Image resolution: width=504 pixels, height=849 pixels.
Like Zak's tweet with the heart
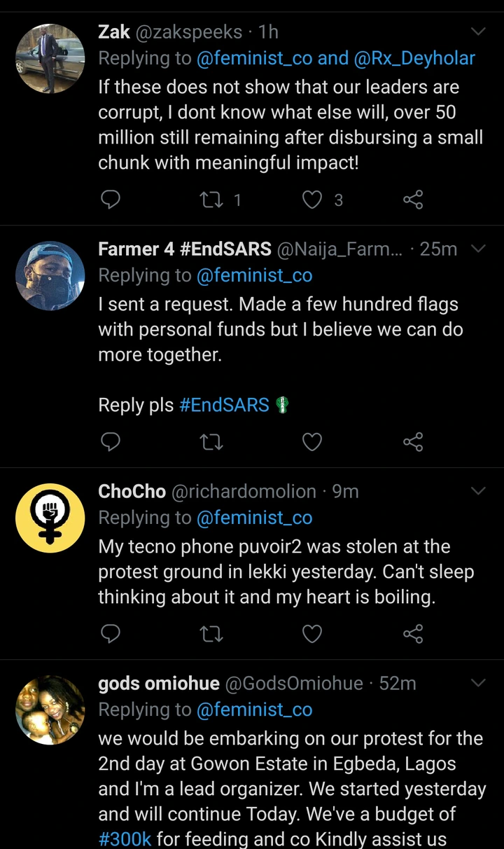pyautogui.click(x=311, y=200)
